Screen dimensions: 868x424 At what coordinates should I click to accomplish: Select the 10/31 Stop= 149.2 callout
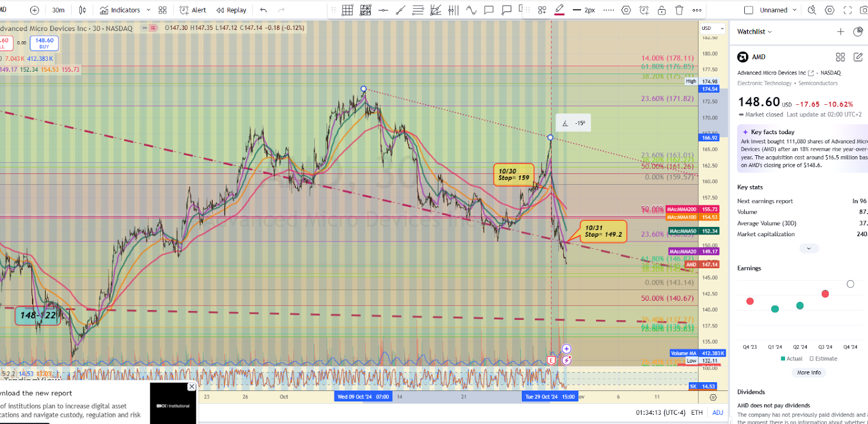pos(603,231)
